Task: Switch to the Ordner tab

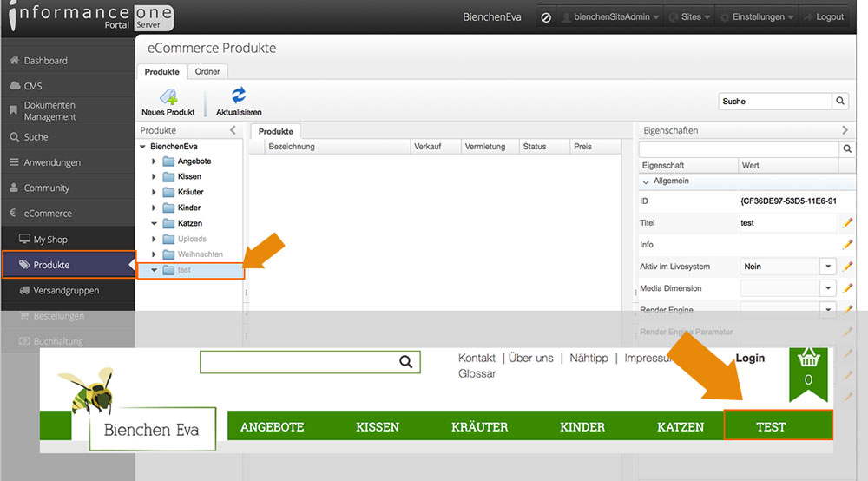Action: pos(207,71)
